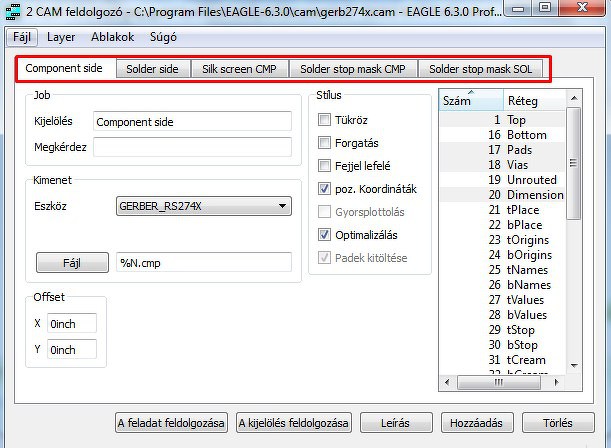Image resolution: width=611 pixels, height=448 pixels.
Task: Select layer 29 tStop
Action: coord(502,330)
